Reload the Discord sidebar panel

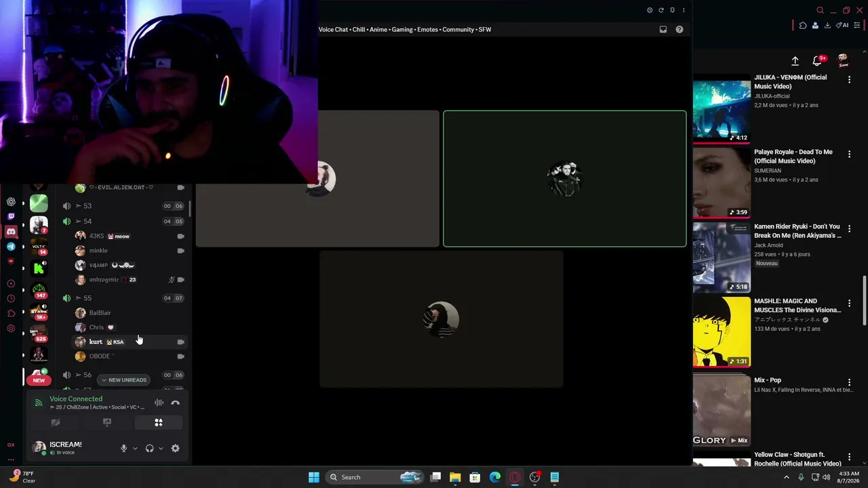[661, 10]
